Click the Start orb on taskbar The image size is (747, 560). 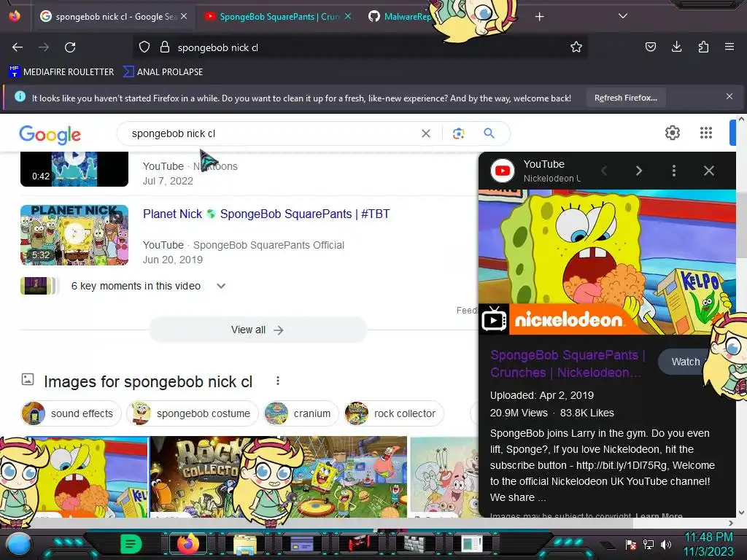point(19,544)
